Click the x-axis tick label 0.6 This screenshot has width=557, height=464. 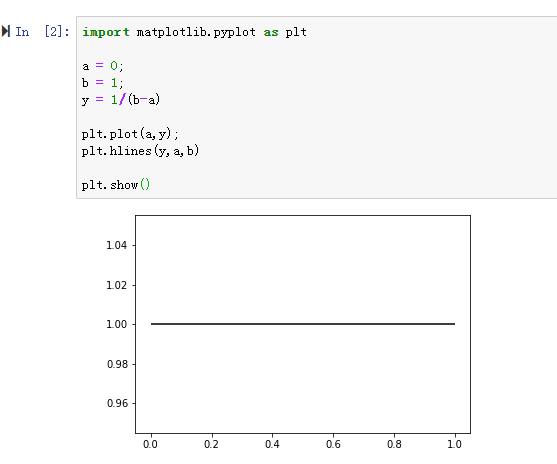point(333,444)
